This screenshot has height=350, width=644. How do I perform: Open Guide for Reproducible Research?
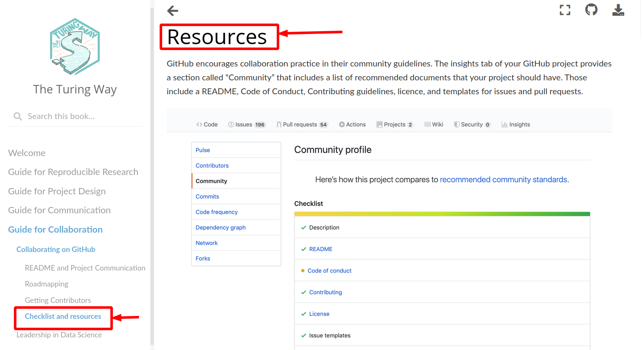pos(73,172)
